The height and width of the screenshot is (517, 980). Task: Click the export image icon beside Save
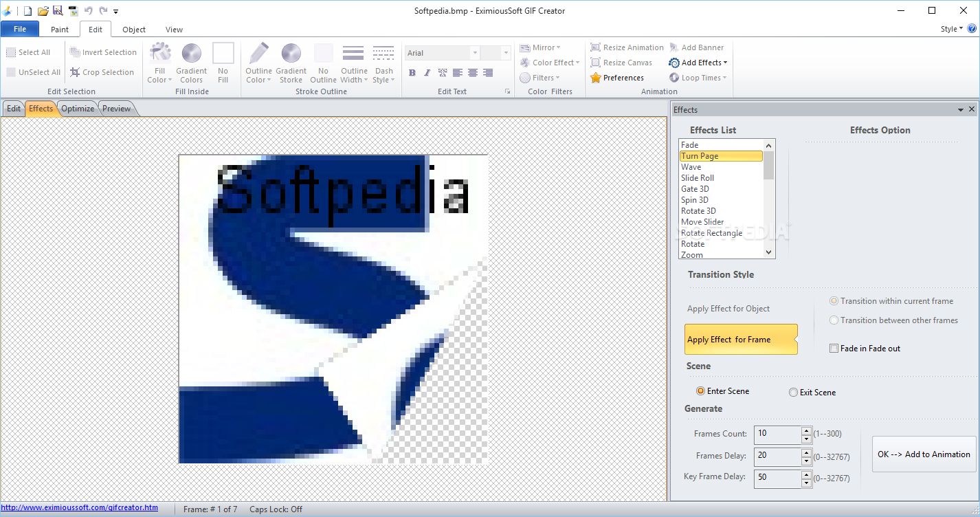tap(73, 10)
